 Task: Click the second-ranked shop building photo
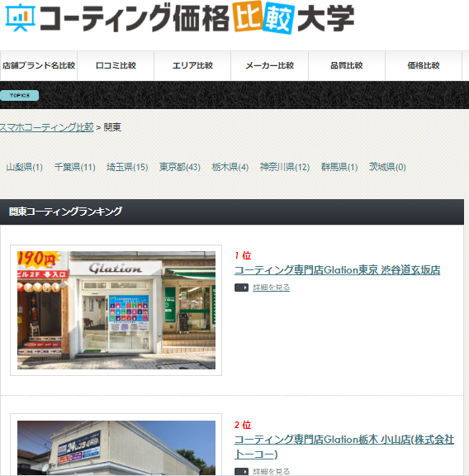coord(116,448)
